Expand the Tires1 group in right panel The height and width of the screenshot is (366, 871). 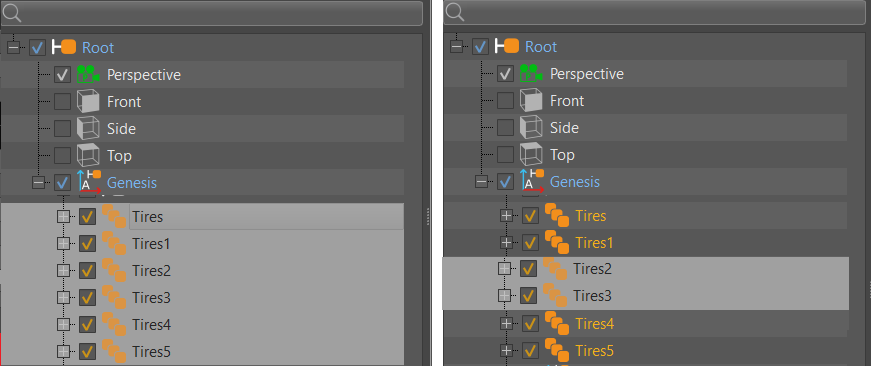(x=506, y=243)
